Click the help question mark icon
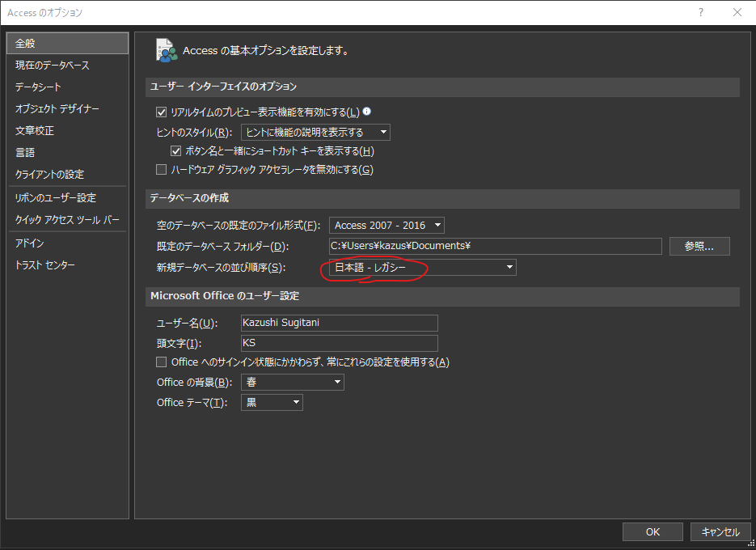This screenshot has width=756, height=550. click(x=701, y=13)
